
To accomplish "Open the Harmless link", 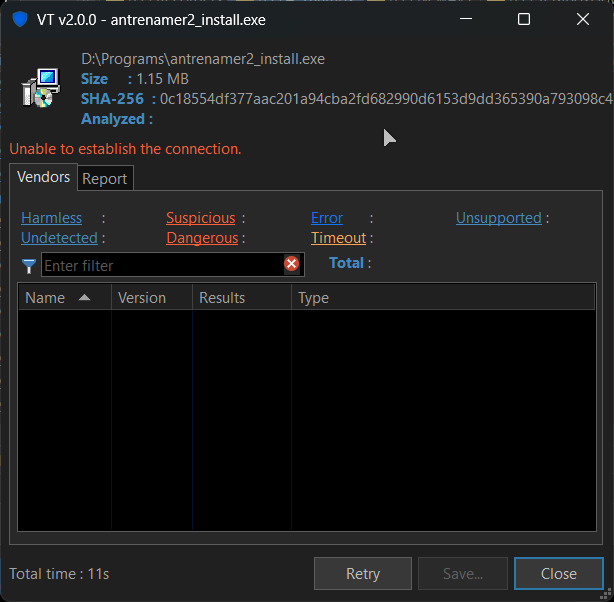I will click(x=51, y=218).
